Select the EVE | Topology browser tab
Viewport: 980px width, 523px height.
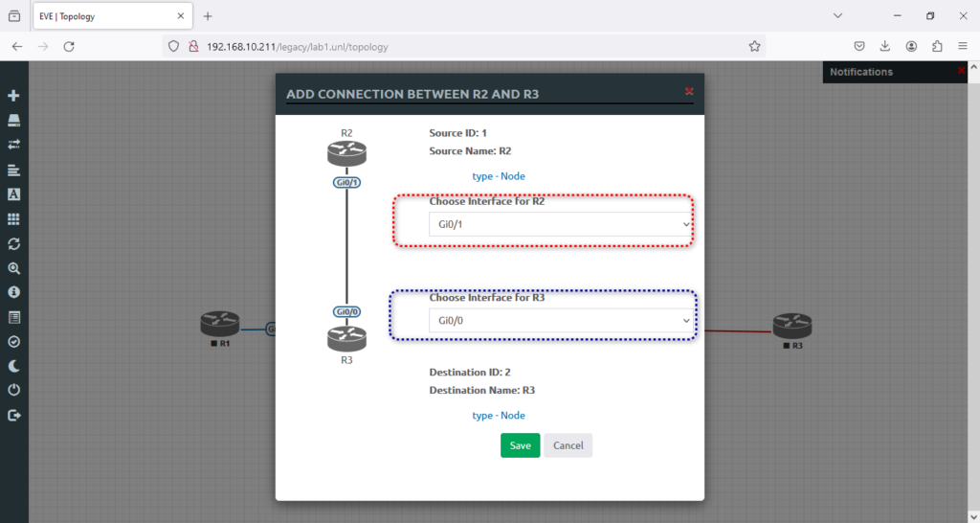point(112,16)
